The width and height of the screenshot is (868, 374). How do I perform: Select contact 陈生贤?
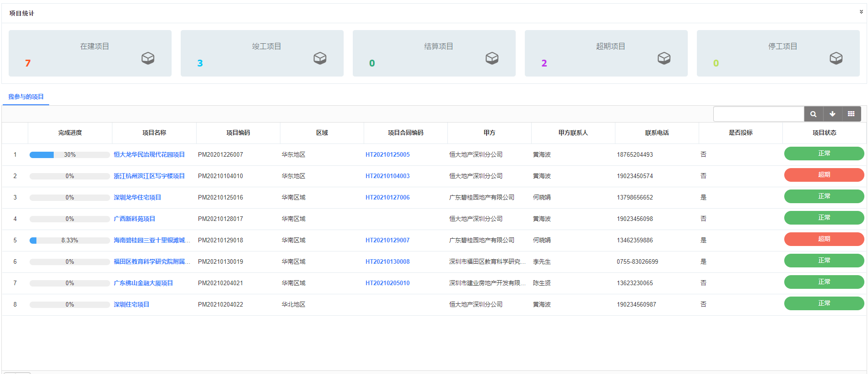542,283
